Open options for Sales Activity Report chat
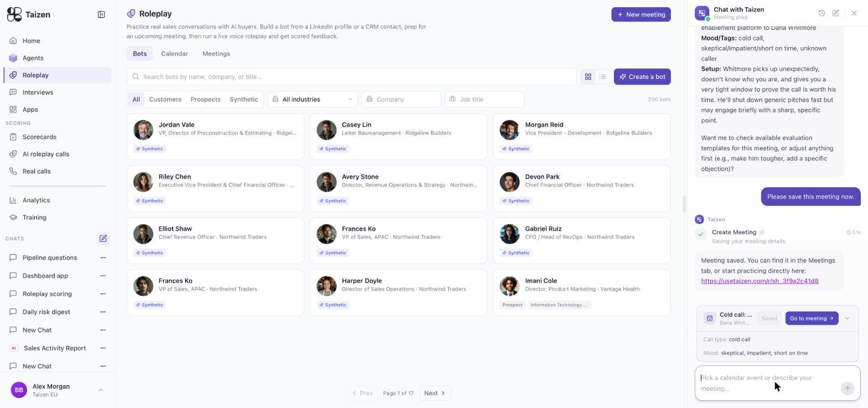This screenshot has height=408, width=868. (x=102, y=348)
